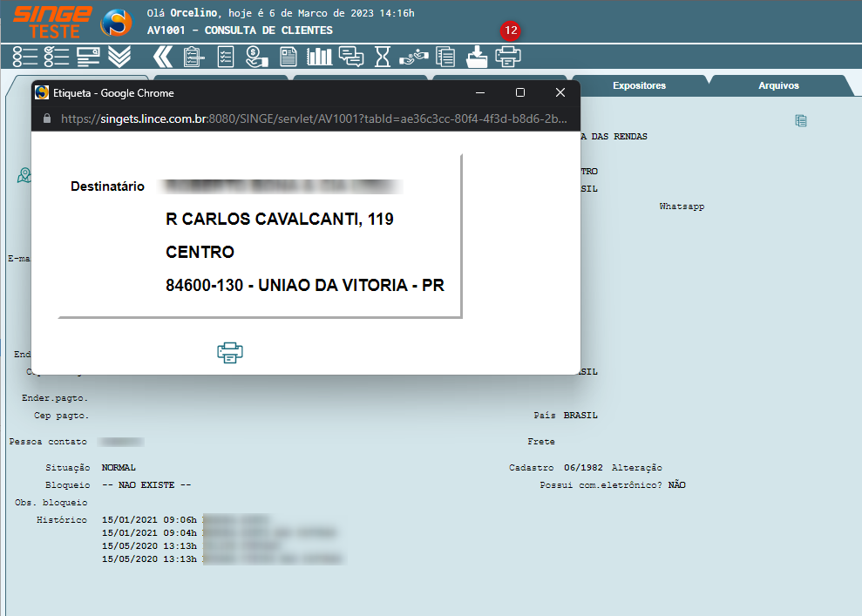Expand the double down chevron icon

coord(119,58)
